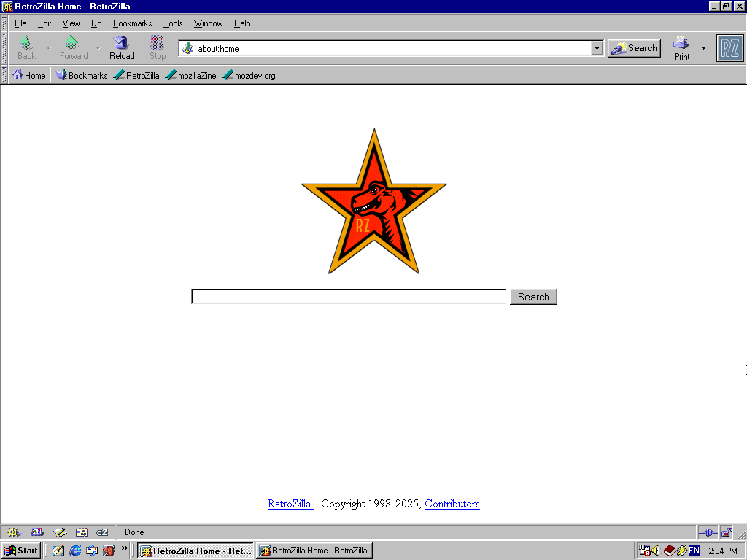747x560 pixels.
Task: Click the volume speaker tray icon
Action: (656, 551)
